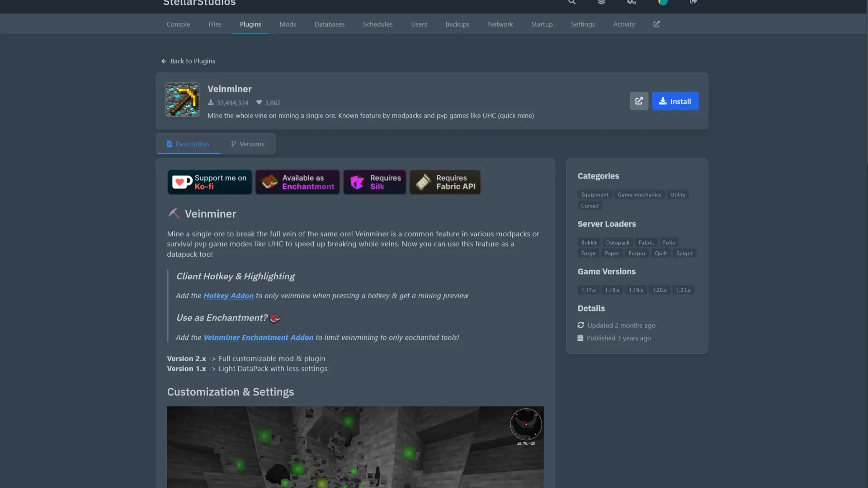This screenshot has width=868, height=488.
Task: Click Requires Silk badge
Action: (x=375, y=182)
